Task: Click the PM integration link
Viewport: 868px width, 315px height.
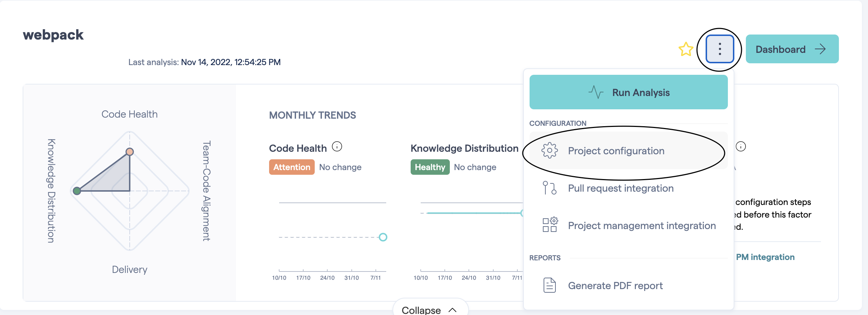Action: coord(765,257)
